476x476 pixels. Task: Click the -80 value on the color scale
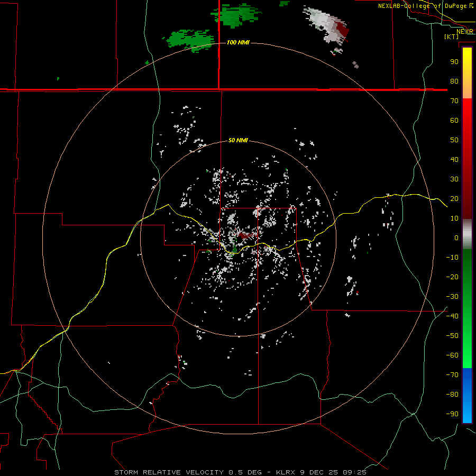(x=452, y=395)
